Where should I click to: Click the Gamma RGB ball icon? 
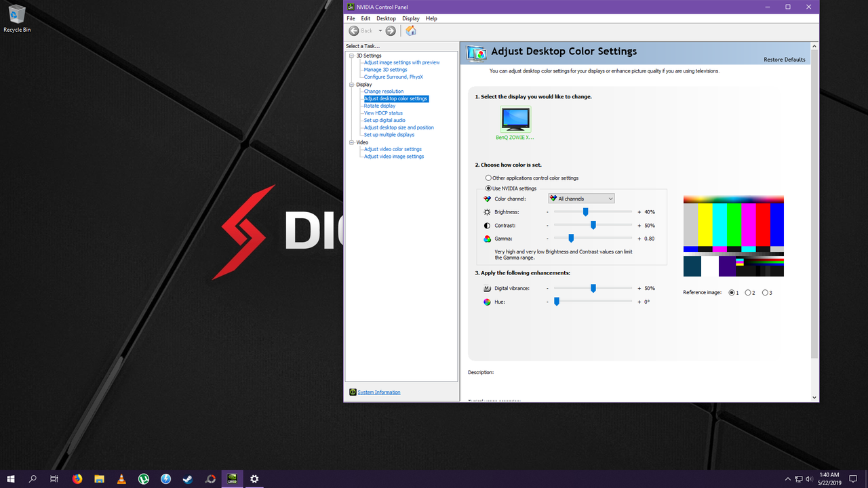[487, 238]
